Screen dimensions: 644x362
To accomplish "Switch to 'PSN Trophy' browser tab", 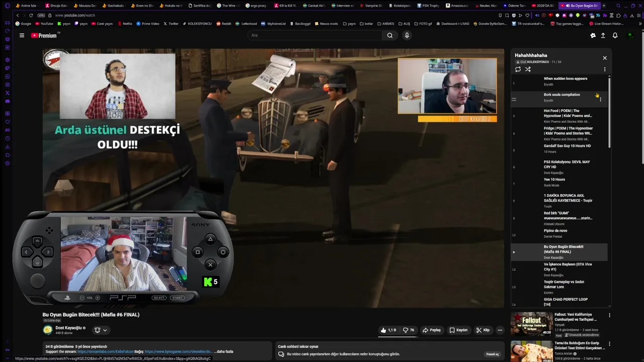I will (429, 6).
